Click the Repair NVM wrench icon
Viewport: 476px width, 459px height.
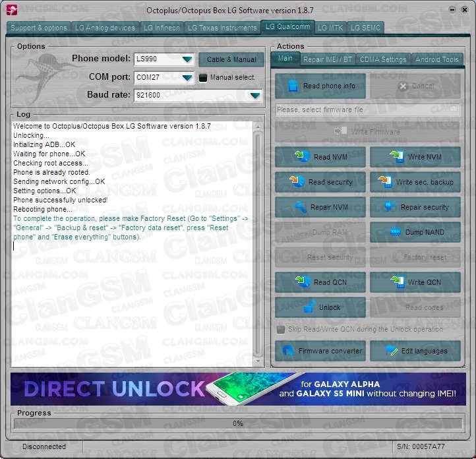click(x=301, y=206)
